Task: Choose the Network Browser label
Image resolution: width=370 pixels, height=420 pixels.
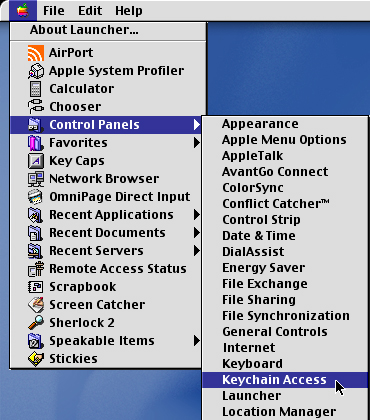Action: pos(104,179)
